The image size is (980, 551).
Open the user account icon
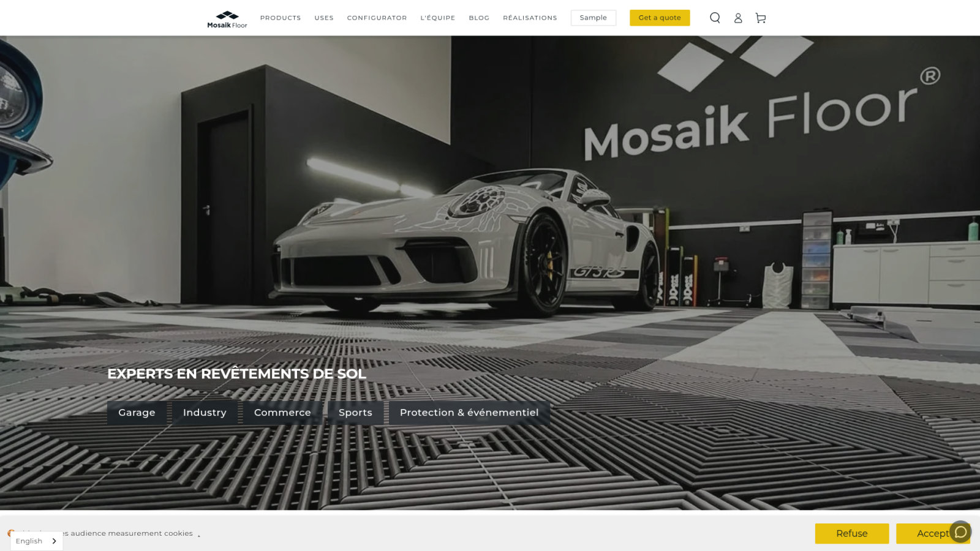pyautogui.click(x=738, y=18)
